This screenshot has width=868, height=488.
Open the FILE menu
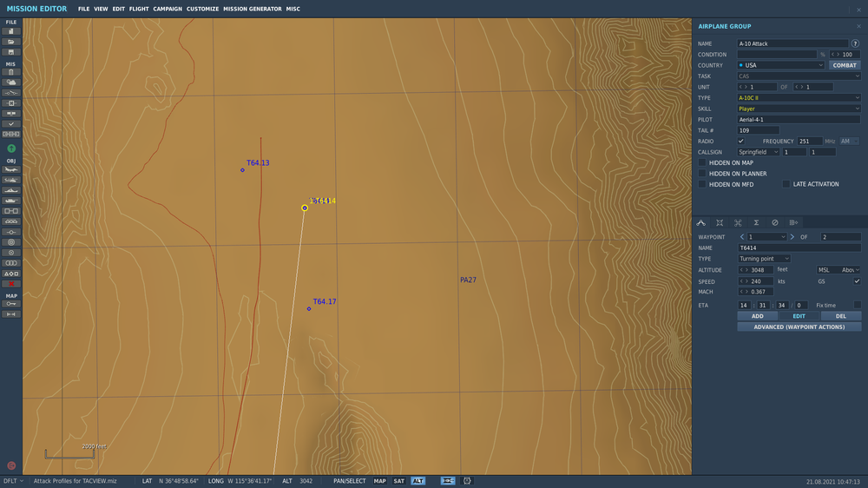point(83,9)
